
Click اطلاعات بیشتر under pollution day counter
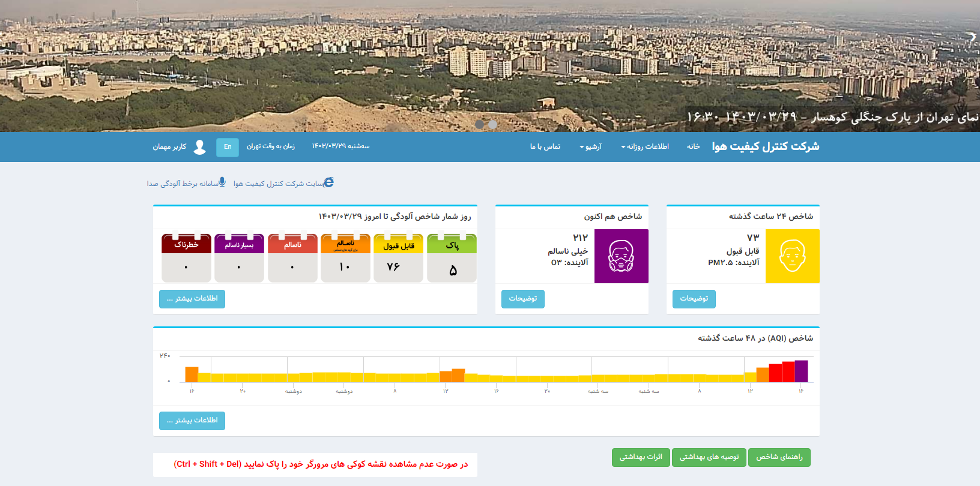pos(192,299)
